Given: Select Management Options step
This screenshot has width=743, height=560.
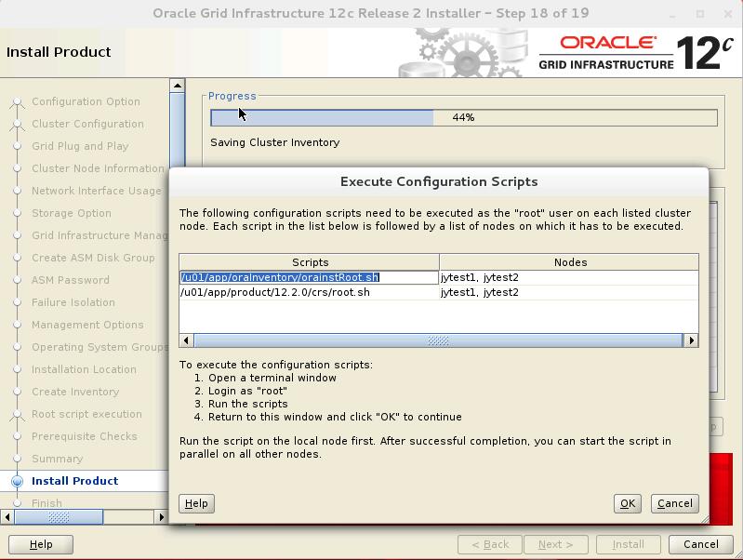Looking at the screenshot, I should point(87,325).
